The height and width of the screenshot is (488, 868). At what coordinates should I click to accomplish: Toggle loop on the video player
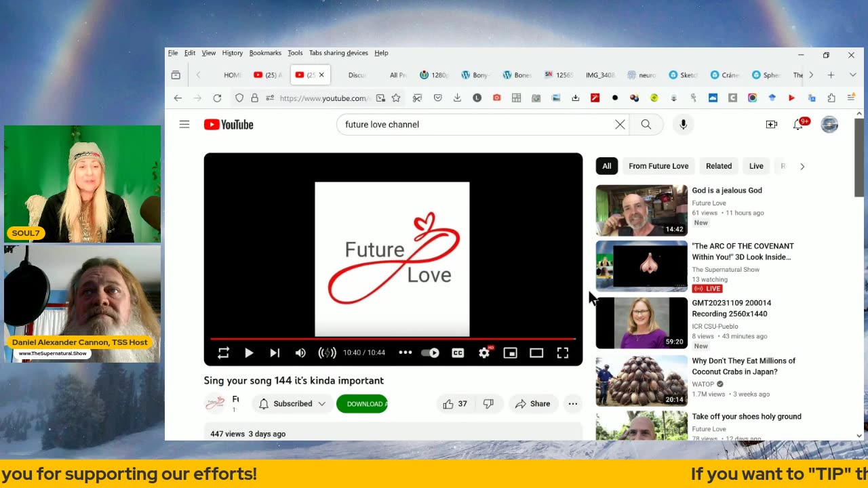point(223,353)
